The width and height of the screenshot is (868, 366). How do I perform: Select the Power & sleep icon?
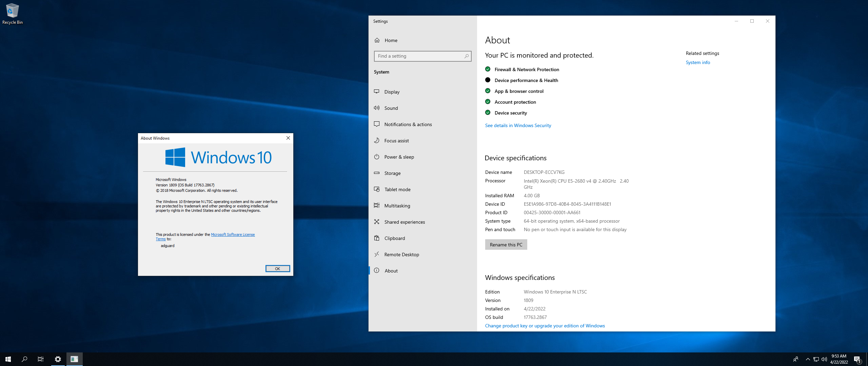(377, 157)
